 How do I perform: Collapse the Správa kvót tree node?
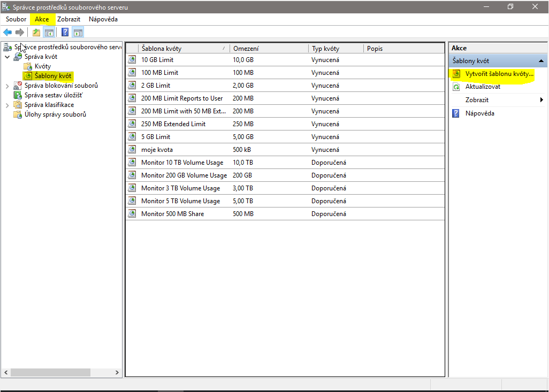click(x=7, y=57)
